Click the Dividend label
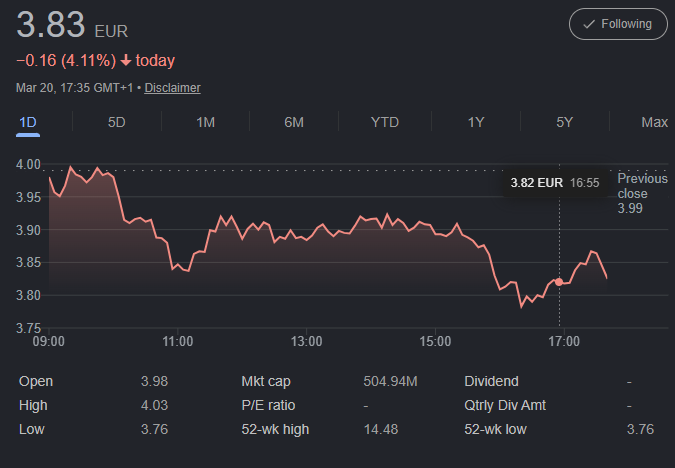Screen dimensions: 675x468 [491, 381]
